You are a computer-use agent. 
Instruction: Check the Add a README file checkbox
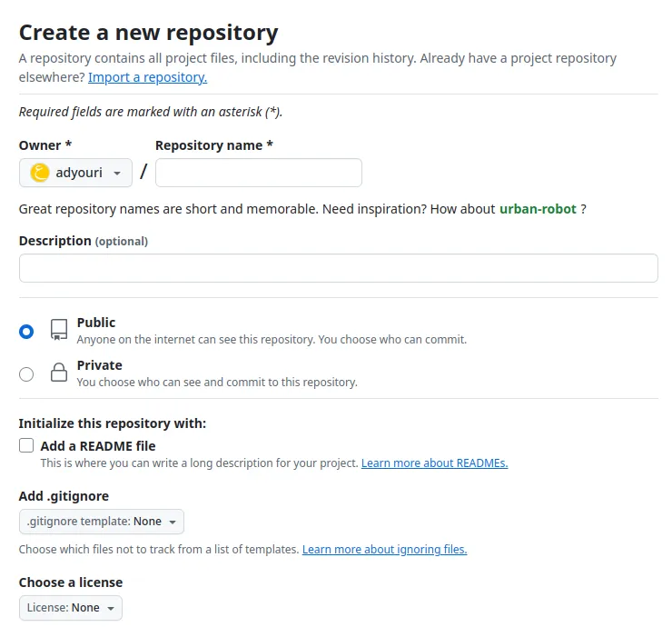tap(26, 445)
